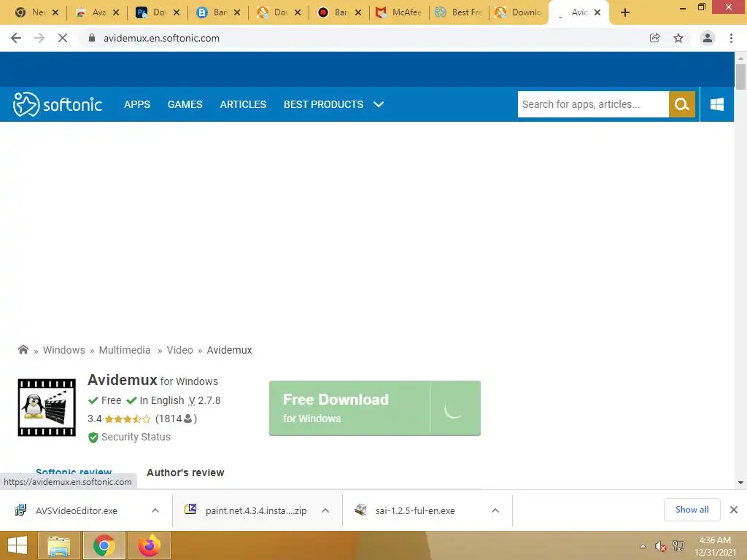Viewport: 747px width, 560px height.
Task: Expand options for paint.net zip download
Action: [x=325, y=510]
